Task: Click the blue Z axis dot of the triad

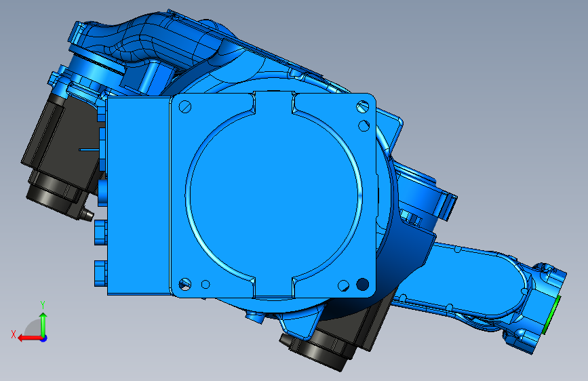Action: click(x=44, y=338)
